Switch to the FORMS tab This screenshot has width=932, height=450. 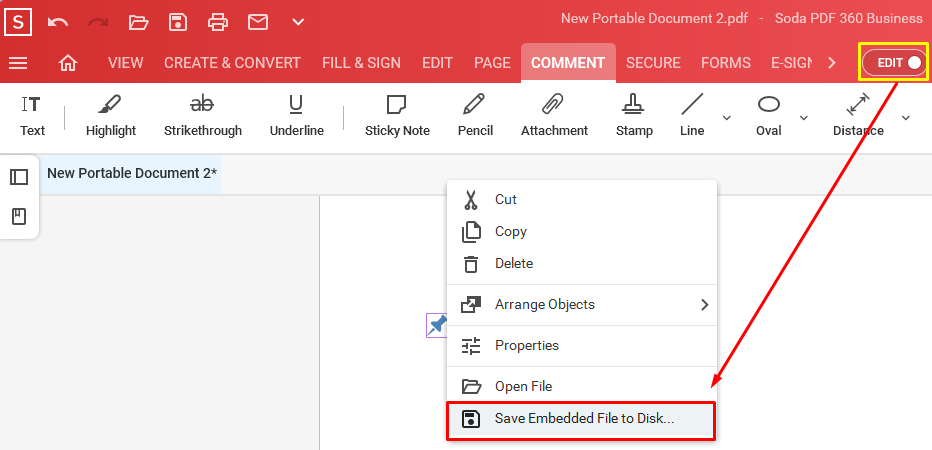coord(726,63)
